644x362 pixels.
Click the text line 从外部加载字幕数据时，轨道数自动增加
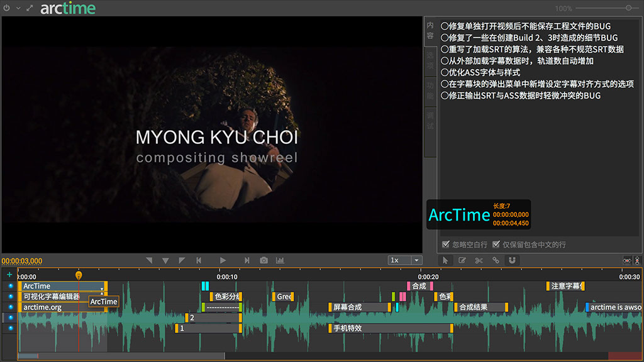(517, 61)
